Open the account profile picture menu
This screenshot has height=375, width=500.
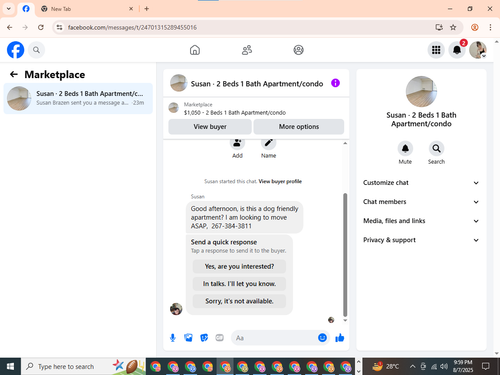(x=478, y=50)
